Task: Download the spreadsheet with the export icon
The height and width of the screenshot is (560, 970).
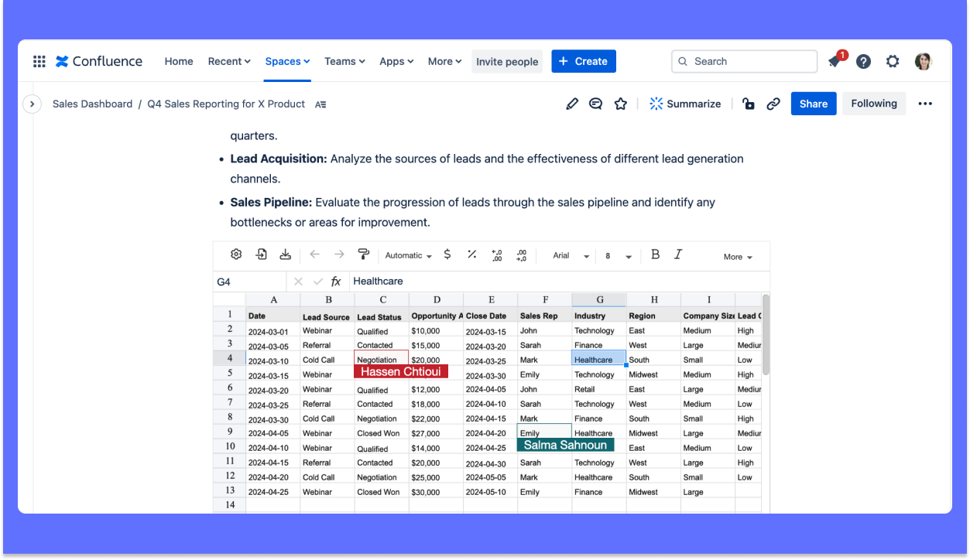Action: (x=286, y=254)
